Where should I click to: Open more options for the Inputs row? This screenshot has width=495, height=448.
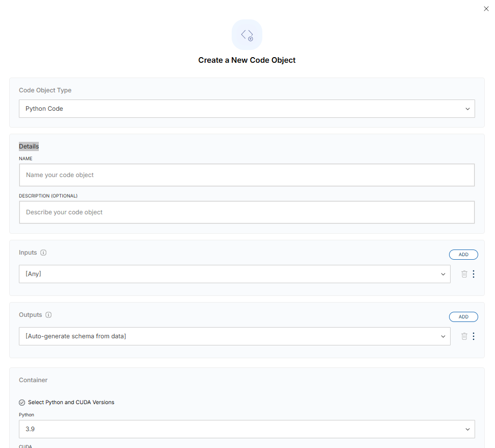click(474, 274)
